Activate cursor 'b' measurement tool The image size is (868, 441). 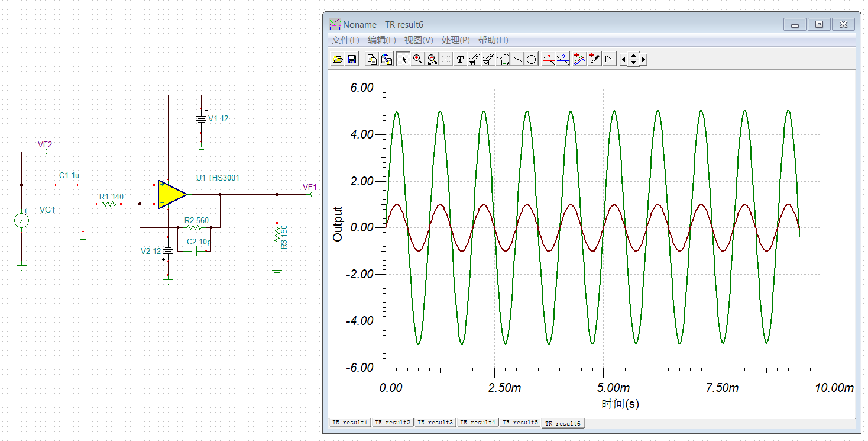563,59
